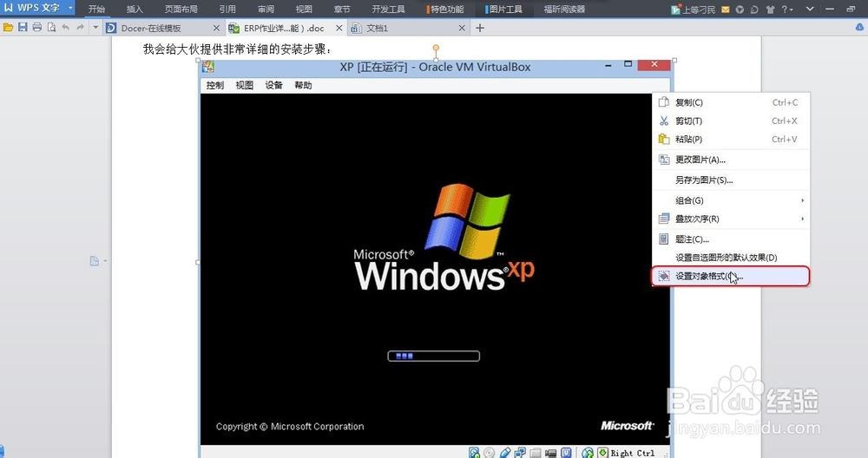Choose 设置对象格式 in the context menu
Image resolution: width=868 pixels, height=458 pixels.
pyautogui.click(x=730, y=276)
